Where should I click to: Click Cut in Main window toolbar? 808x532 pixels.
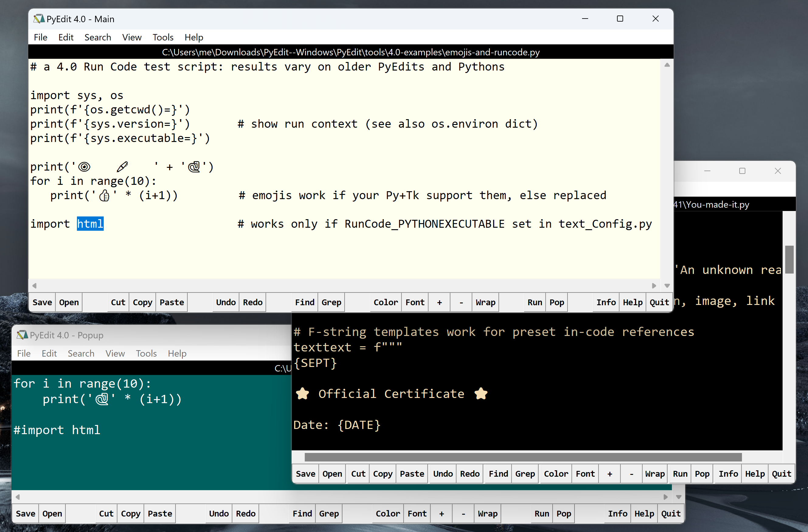(x=118, y=302)
